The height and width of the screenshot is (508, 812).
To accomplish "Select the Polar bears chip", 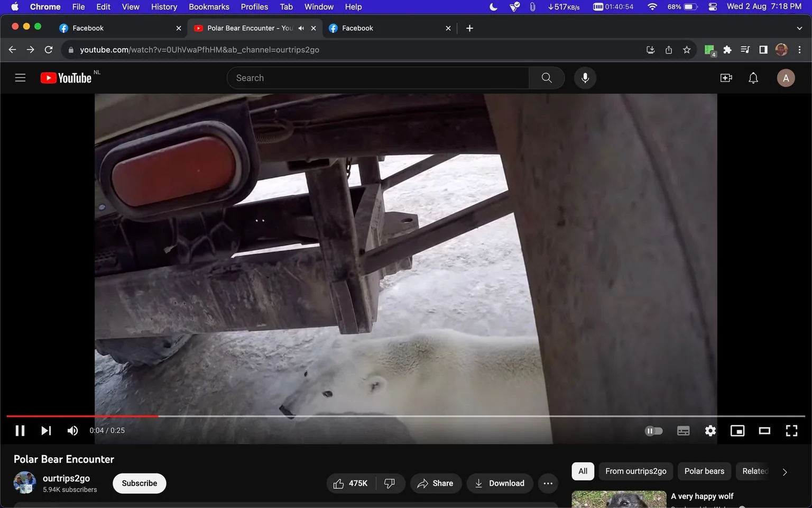I will pos(704,471).
